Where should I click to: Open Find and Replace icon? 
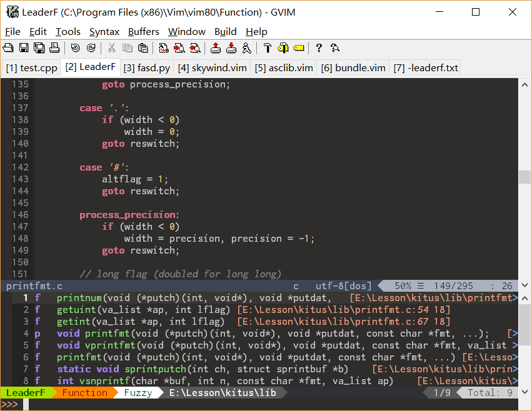pyautogui.click(x=164, y=48)
